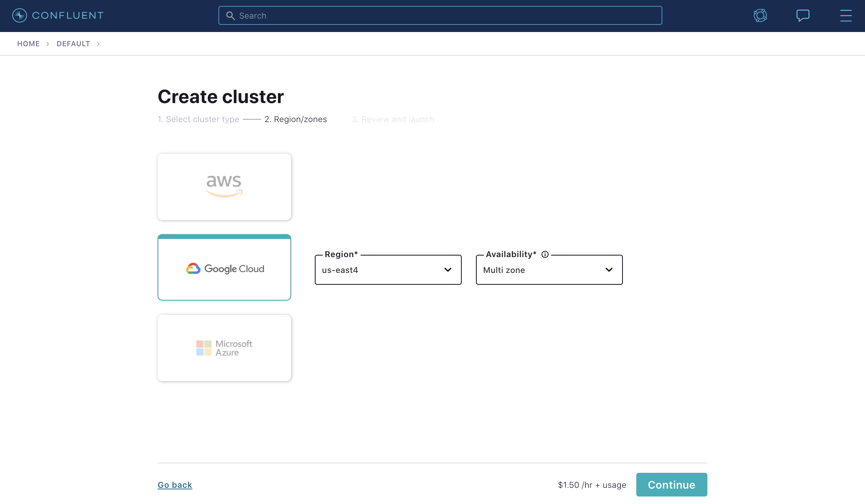Focus the Search input field
This screenshot has width=865, height=504.
click(440, 15)
